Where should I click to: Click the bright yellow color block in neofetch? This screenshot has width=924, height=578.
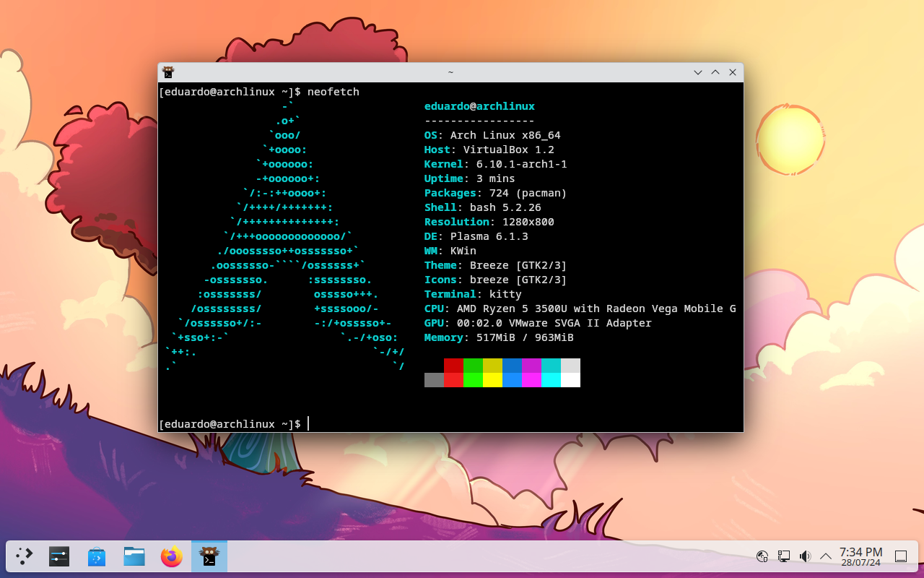point(492,380)
